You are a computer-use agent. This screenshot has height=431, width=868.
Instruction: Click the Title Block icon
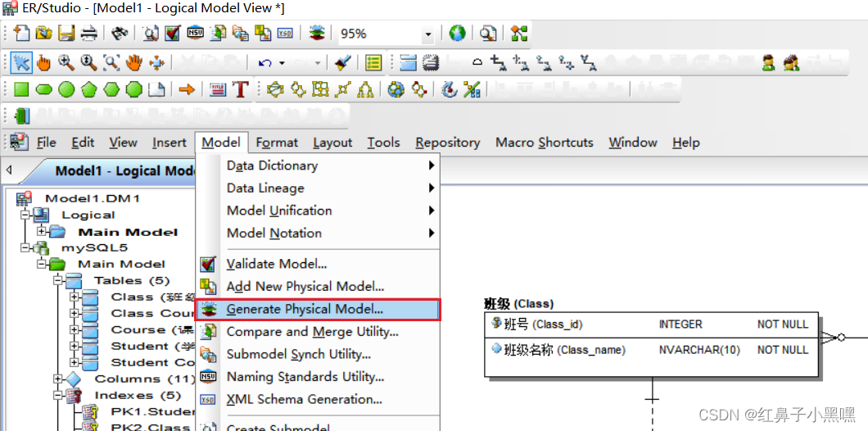218,89
